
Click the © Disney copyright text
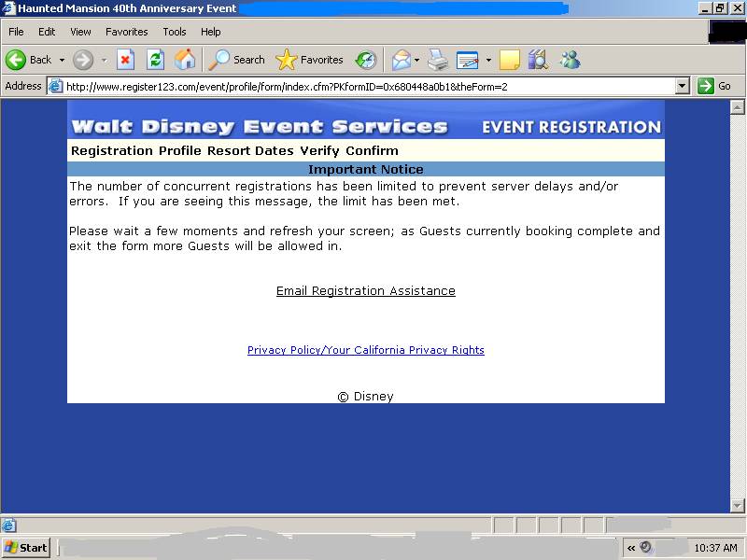tap(365, 396)
